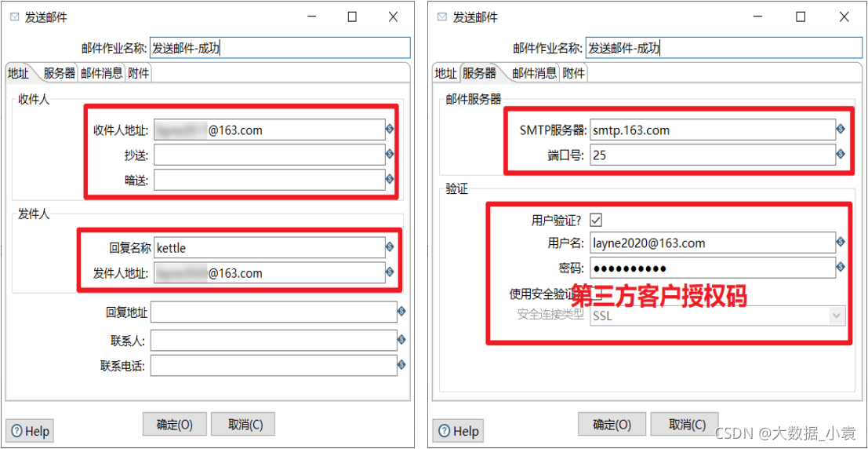Open Help in the 收件人 dialog

pyautogui.click(x=30, y=431)
